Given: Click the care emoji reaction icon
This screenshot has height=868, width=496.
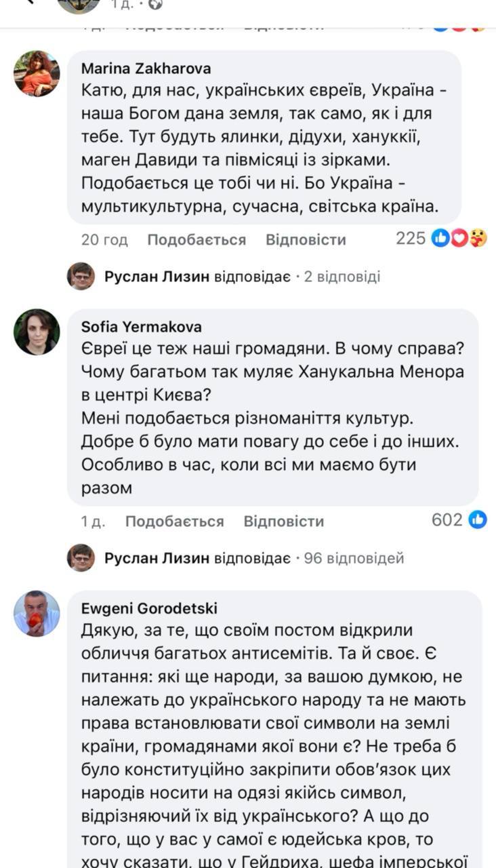Looking at the screenshot, I should point(478,239).
